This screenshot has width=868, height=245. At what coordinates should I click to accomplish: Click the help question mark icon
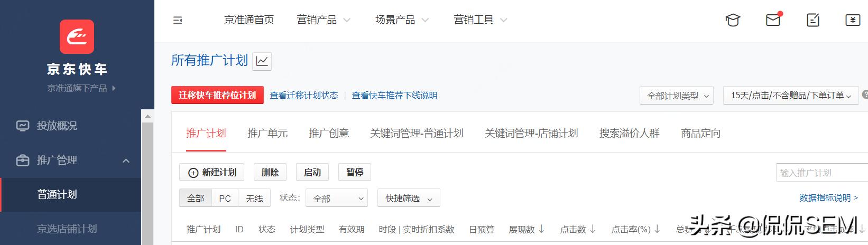click(865, 95)
